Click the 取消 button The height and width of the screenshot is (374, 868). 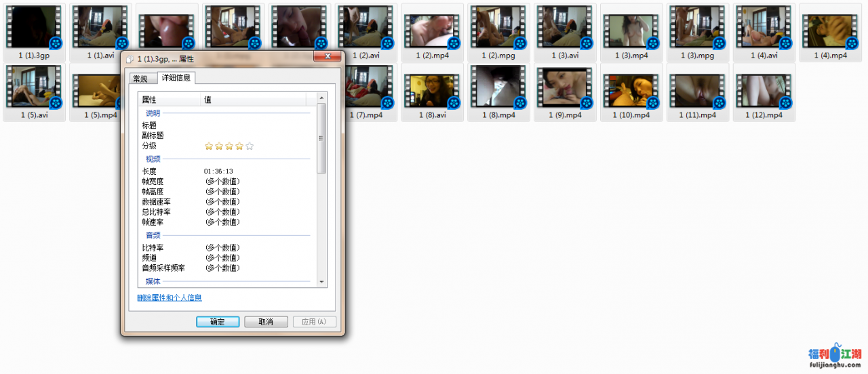266,322
